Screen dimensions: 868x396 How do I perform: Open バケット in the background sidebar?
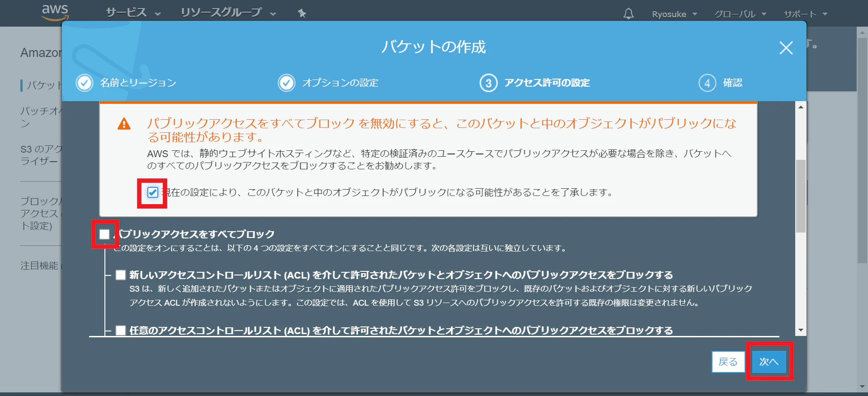click(x=43, y=85)
